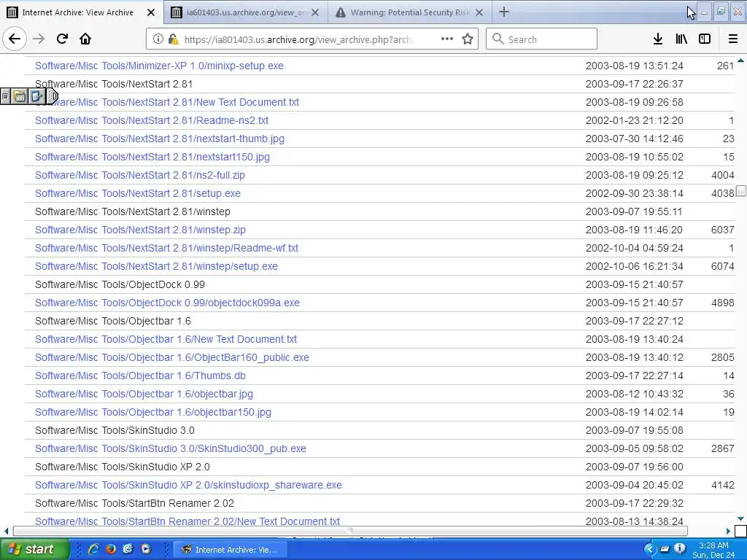Focus the Search box in the toolbar
747x560 pixels.
pos(542,39)
